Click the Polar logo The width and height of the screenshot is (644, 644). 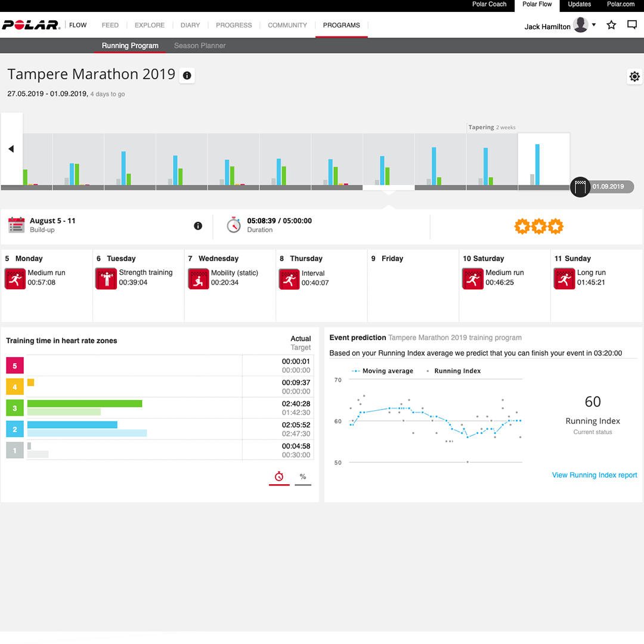(31, 25)
